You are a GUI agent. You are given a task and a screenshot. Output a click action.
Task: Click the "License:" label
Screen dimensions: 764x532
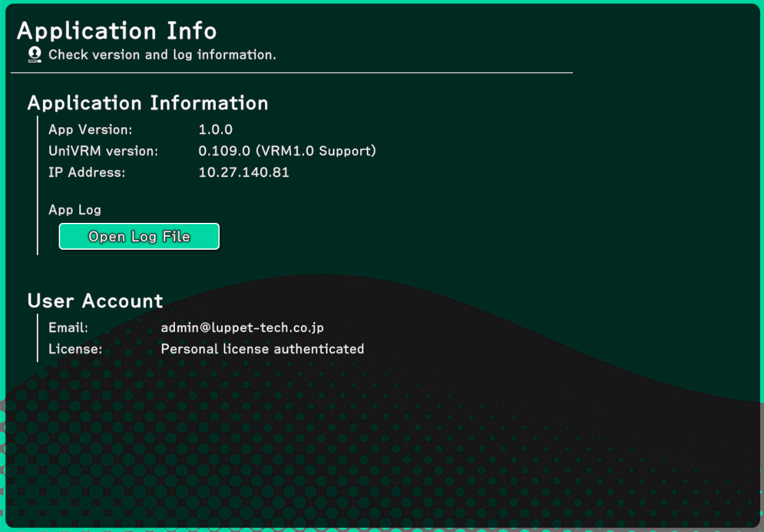(75, 349)
